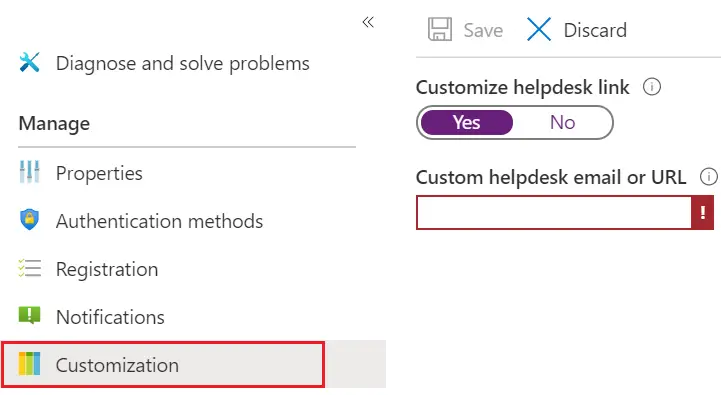Screen dimensions: 721x395
Task: Click the custom helpdesk email or URL field
Action: click(x=554, y=212)
